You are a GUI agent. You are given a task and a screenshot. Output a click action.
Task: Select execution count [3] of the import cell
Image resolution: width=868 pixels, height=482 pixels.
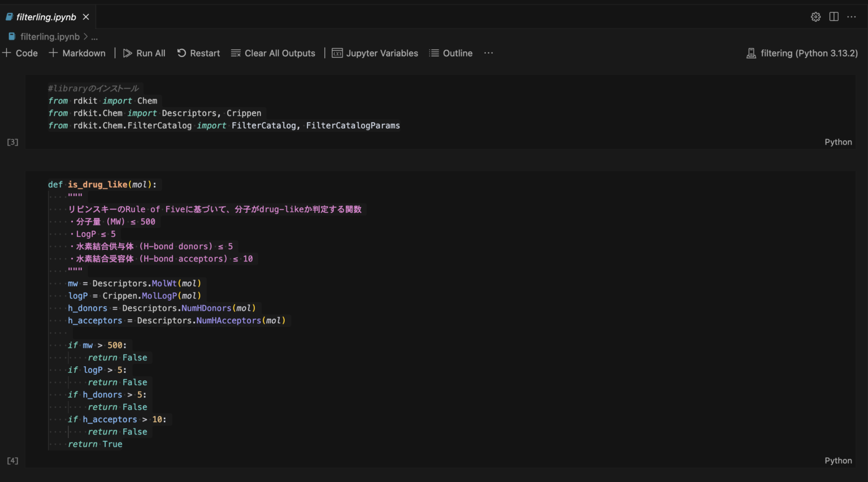[12, 142]
